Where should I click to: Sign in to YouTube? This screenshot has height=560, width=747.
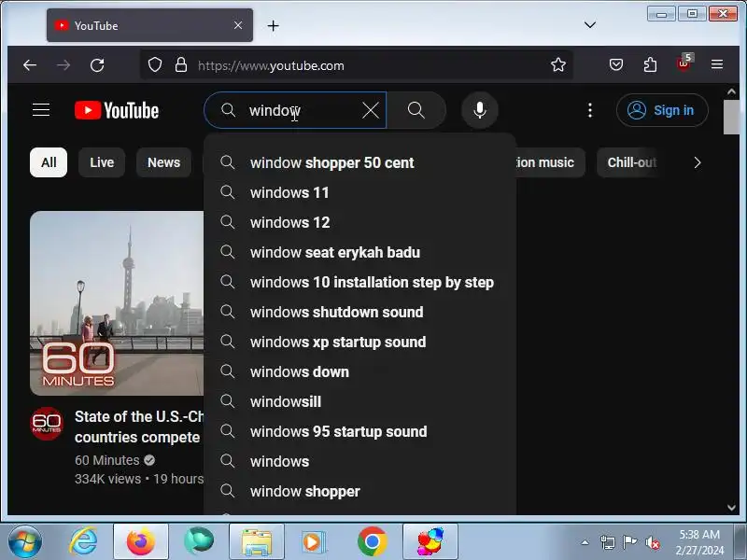pos(662,110)
